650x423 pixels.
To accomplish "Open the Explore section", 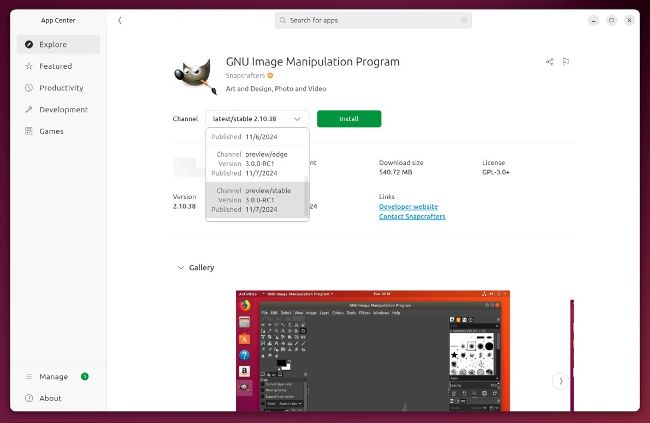I will 58,44.
